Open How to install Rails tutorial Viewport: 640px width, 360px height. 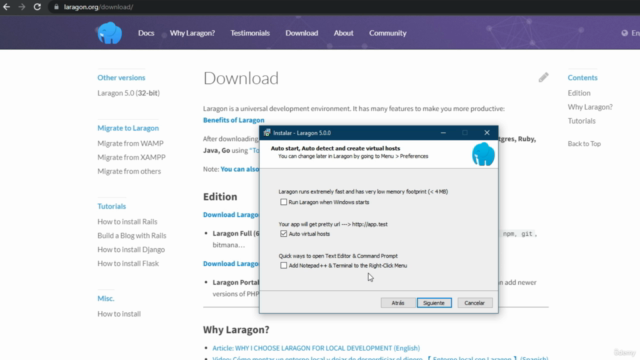127,222
